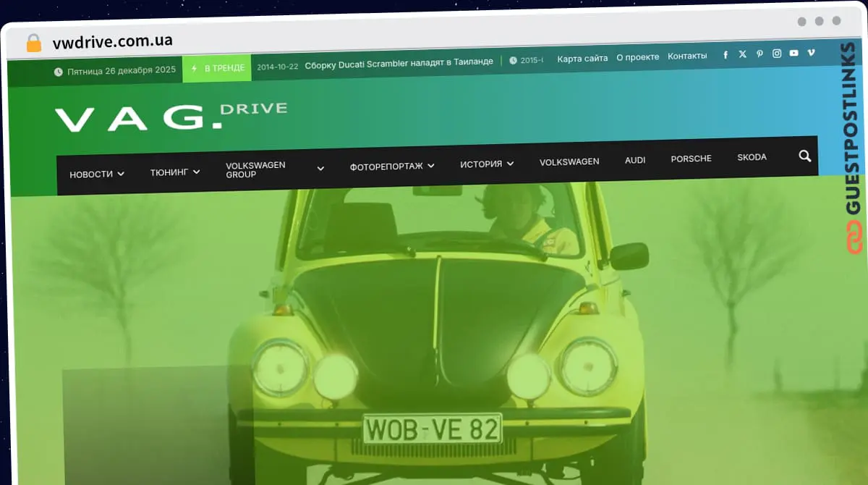Open the История menu item

[x=481, y=164]
